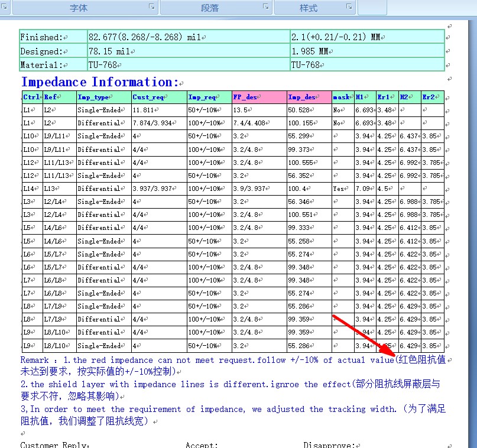477x448 pixels.
Task: Click the 'L13' Ref cell
Action: pos(60,189)
